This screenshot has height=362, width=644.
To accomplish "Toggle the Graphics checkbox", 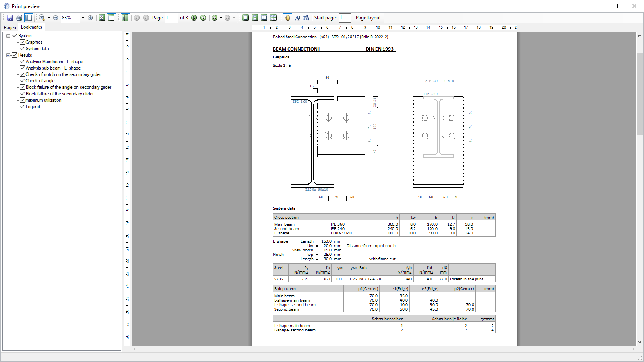I will pos(23,42).
